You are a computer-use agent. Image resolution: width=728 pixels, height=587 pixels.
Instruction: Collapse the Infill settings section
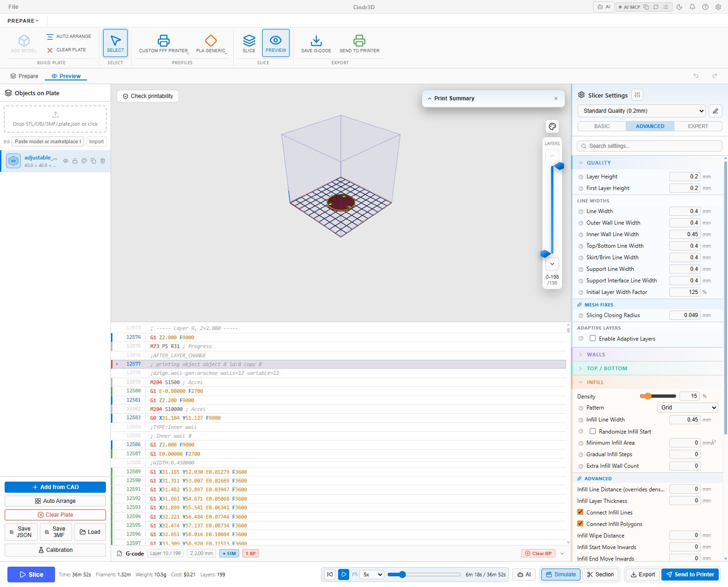(648, 382)
